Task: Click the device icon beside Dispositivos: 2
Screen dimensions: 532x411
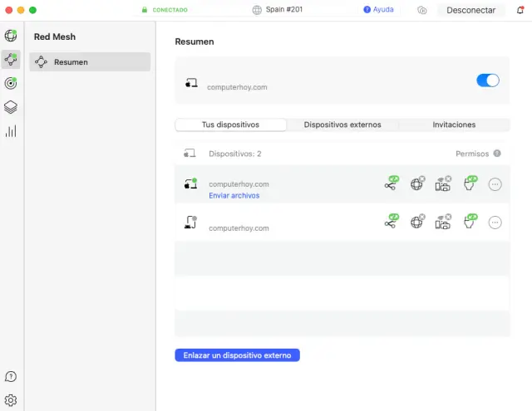Action: [190, 153]
